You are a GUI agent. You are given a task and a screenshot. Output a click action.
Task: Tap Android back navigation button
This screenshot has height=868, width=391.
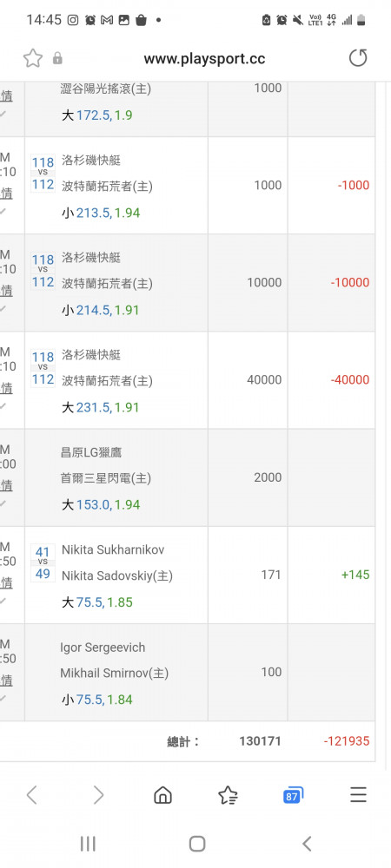tap(307, 844)
